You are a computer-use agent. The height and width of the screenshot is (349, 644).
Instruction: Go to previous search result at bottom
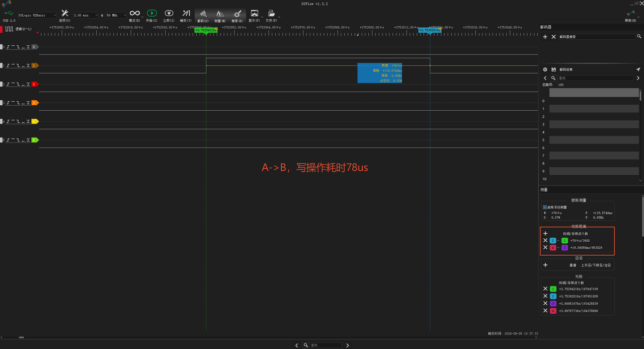tap(297, 345)
